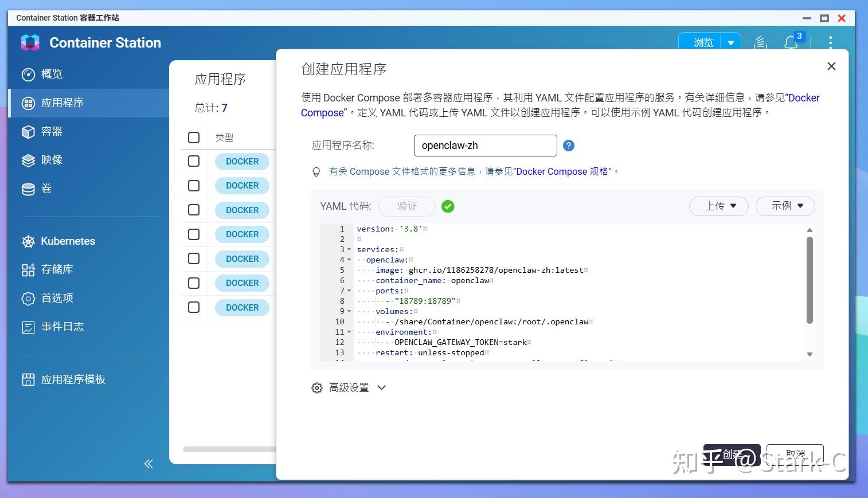Viewport: 868px width, 498px height.
Task: Expand the 高级设置 chevron
Action: click(x=382, y=388)
